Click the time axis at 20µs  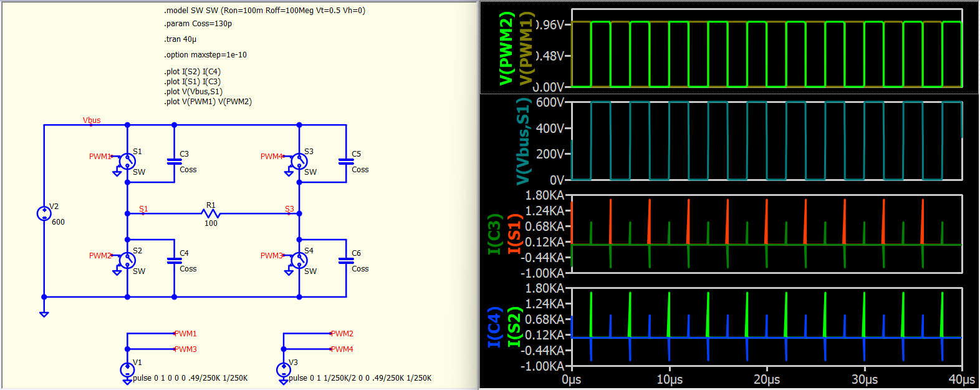[x=766, y=379]
